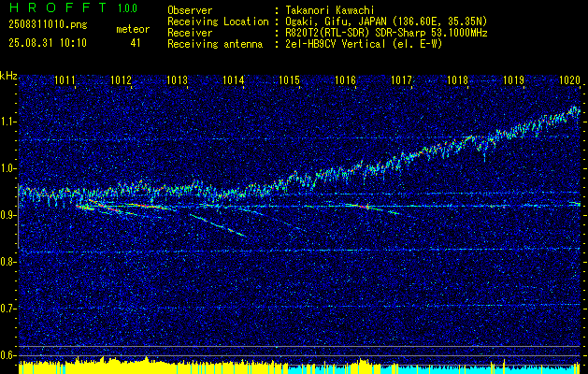Click the 0.6 frequency axis label
Screen dimensions: 588x374
[7, 355]
